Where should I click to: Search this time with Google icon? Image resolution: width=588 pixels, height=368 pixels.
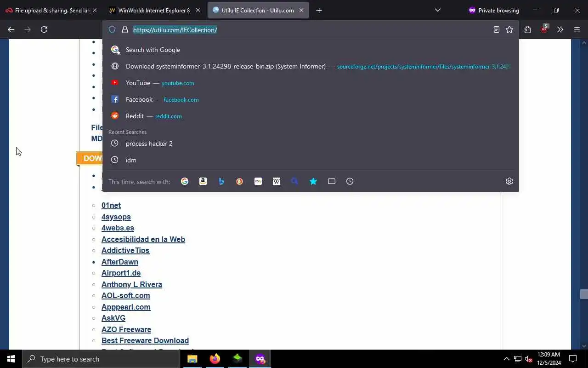[x=185, y=181]
